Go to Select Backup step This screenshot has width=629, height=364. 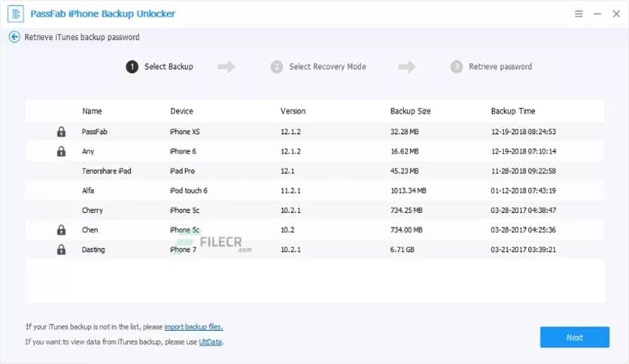click(169, 66)
